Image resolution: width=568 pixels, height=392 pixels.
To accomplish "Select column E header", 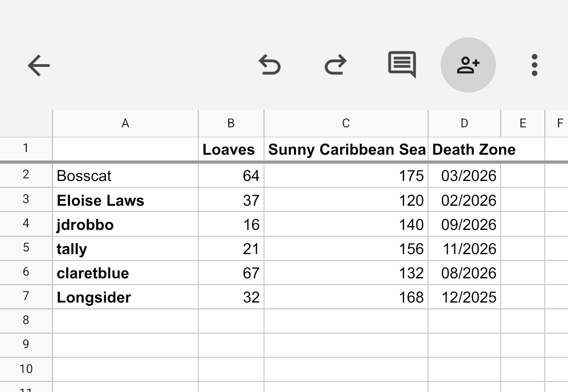I will pos(522,124).
